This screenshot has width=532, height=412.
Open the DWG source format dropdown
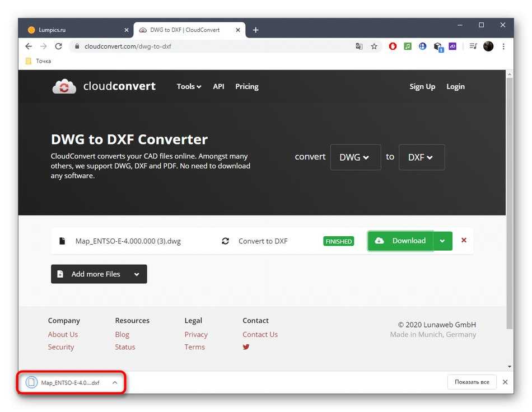click(x=355, y=157)
